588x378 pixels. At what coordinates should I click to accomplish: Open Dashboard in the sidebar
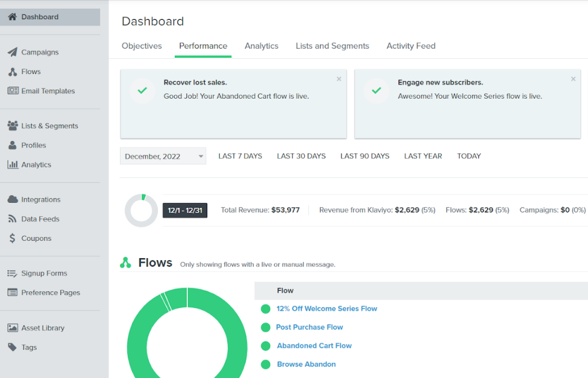[50, 17]
